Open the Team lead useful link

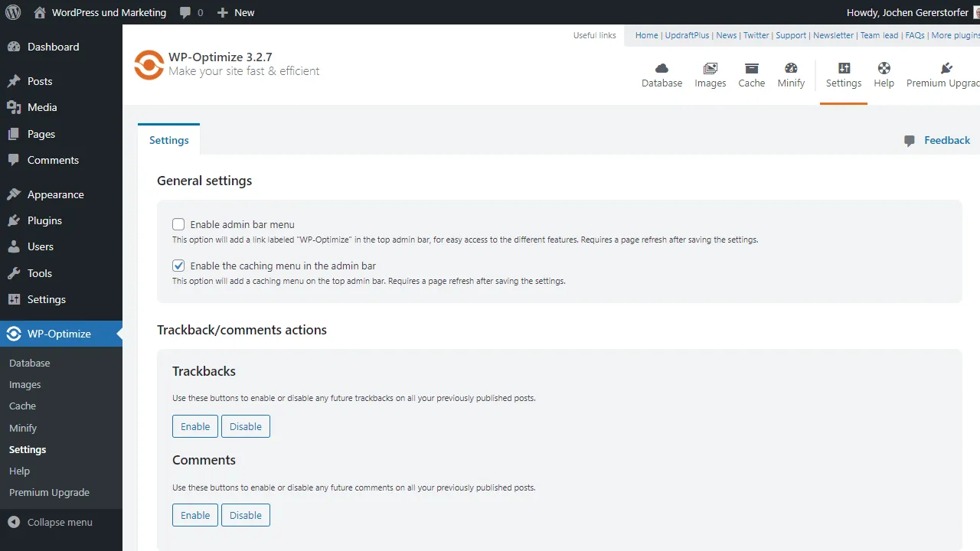879,35
